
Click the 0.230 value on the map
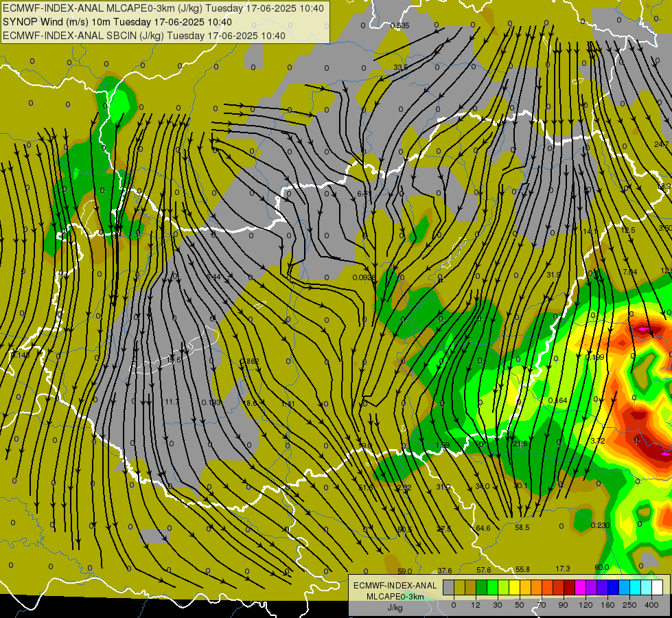point(600,526)
